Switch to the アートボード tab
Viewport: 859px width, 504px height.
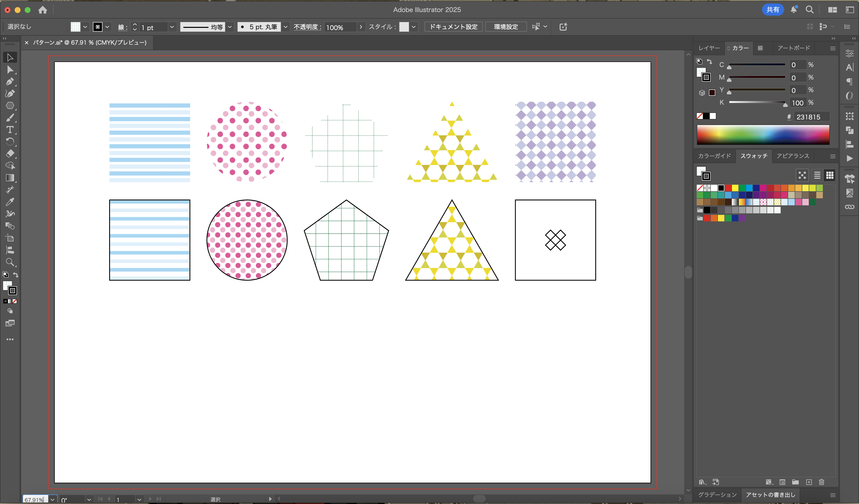[x=793, y=48]
